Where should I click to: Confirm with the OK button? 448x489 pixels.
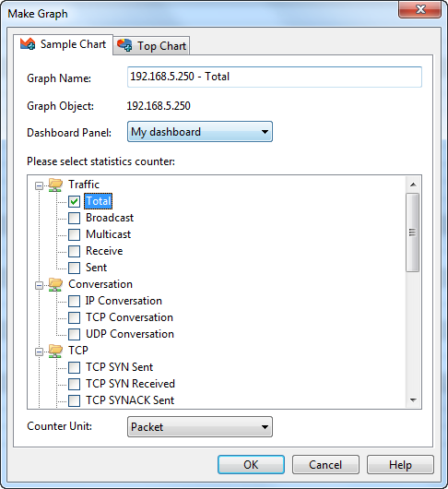click(251, 465)
